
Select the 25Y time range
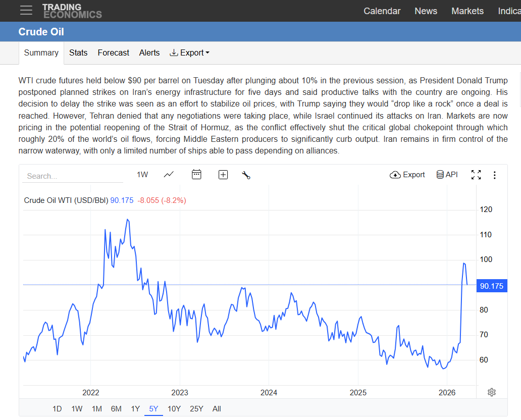point(196,409)
